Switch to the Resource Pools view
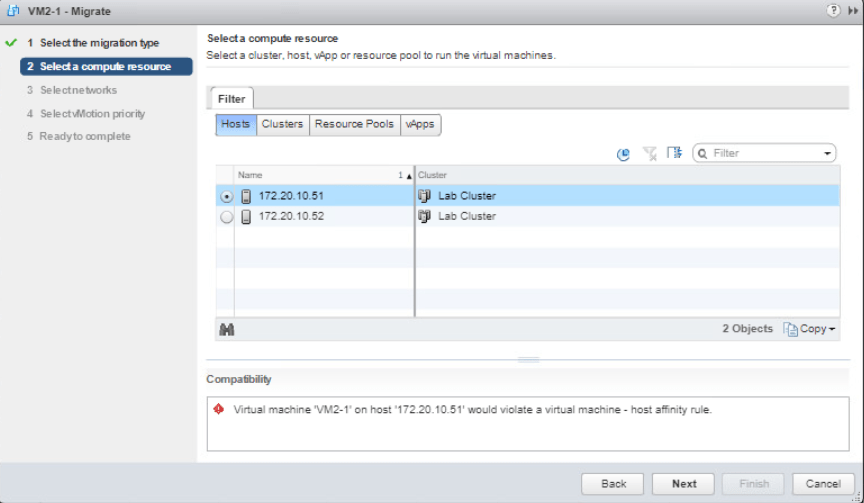This screenshot has height=503, width=864. pos(354,124)
